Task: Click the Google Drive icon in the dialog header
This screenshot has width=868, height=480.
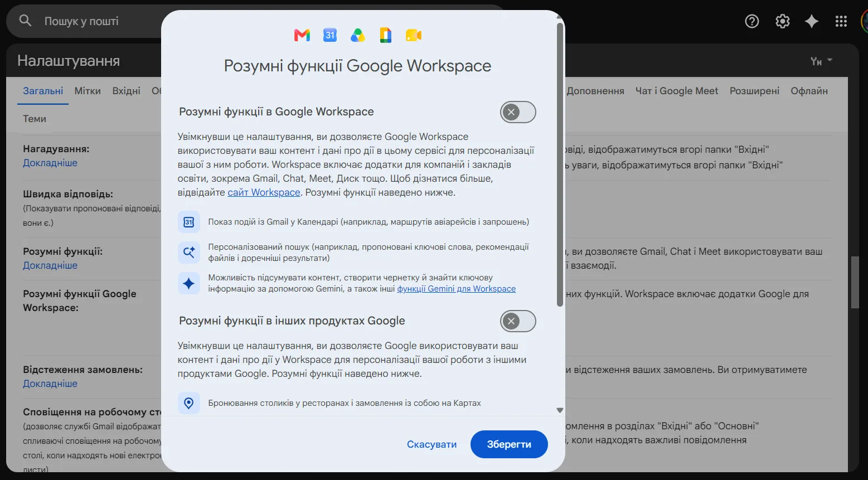Action: click(x=357, y=36)
